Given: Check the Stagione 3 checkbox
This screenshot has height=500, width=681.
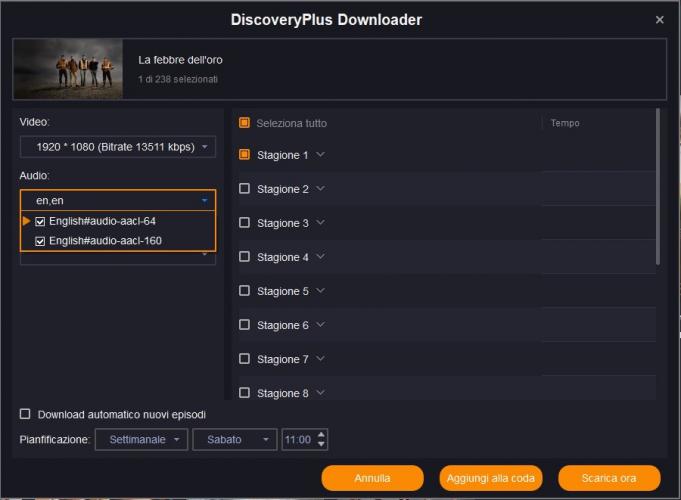Looking at the screenshot, I should tap(245, 223).
